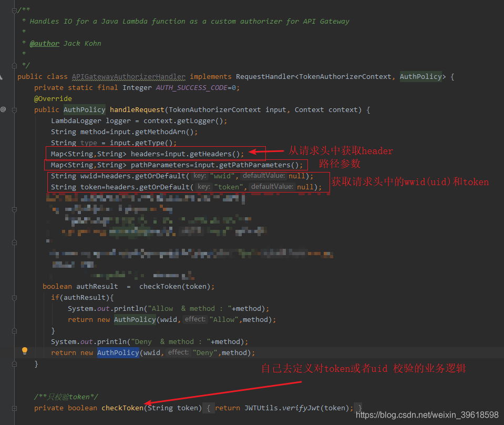Click the @Override annotation

coord(53,98)
